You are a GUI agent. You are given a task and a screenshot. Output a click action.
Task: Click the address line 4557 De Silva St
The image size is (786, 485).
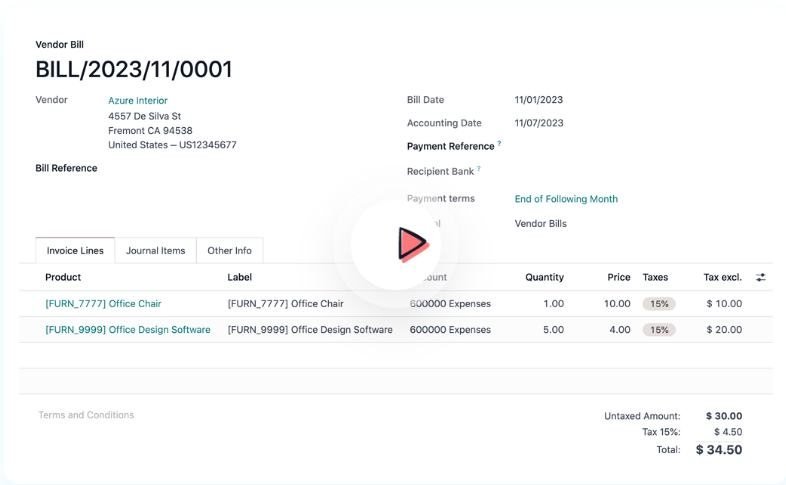[144, 116]
